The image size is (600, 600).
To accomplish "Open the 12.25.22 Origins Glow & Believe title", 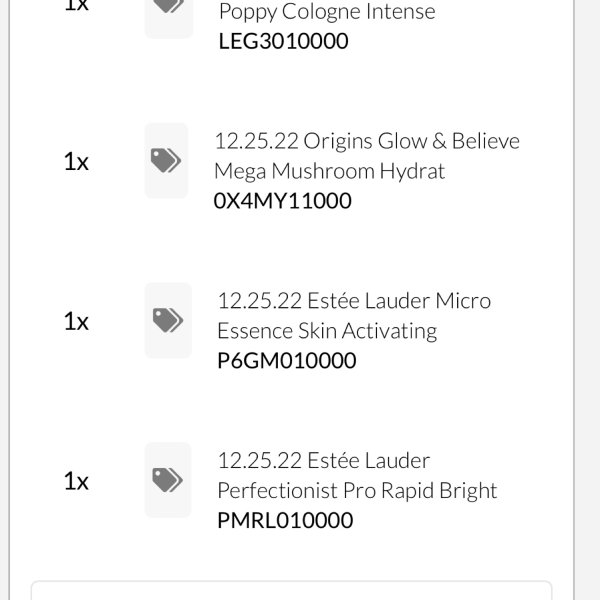I will pyautogui.click(x=367, y=141).
